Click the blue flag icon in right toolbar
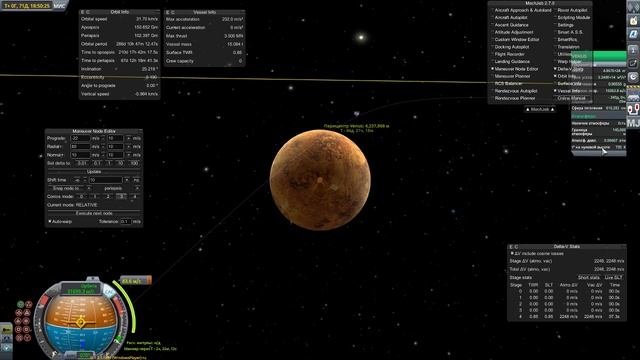640x360 pixels. click(x=633, y=34)
